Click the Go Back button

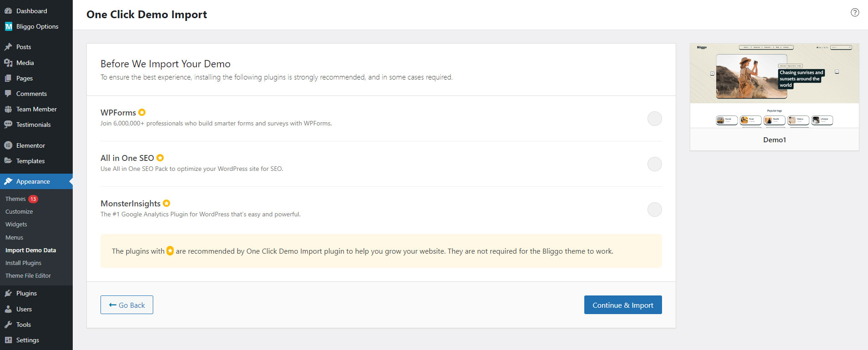pos(127,305)
